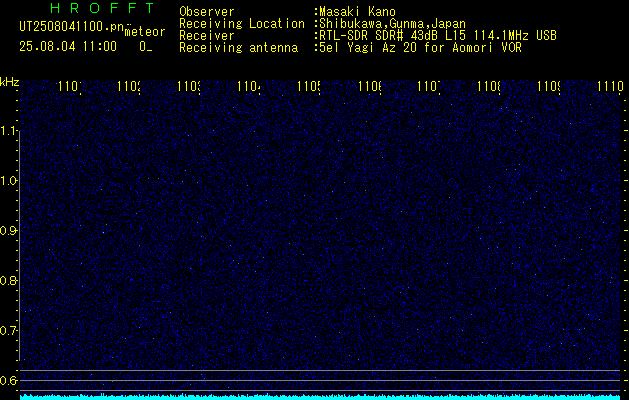Click the 1.1 kHz frequency label
Screen dimensions: 629x400
(8, 131)
